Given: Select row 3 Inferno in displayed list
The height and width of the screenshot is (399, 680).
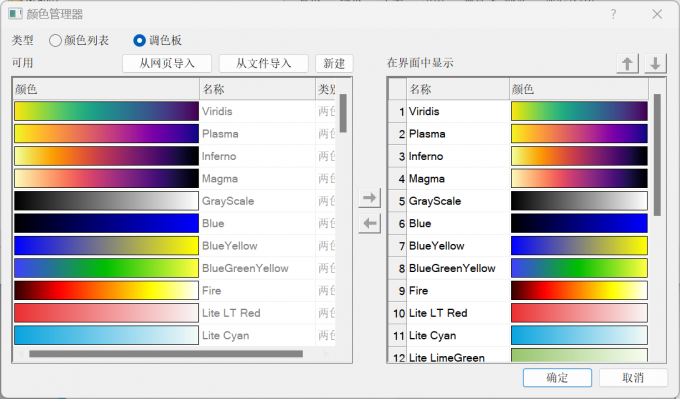Looking at the screenshot, I should pos(518,156).
